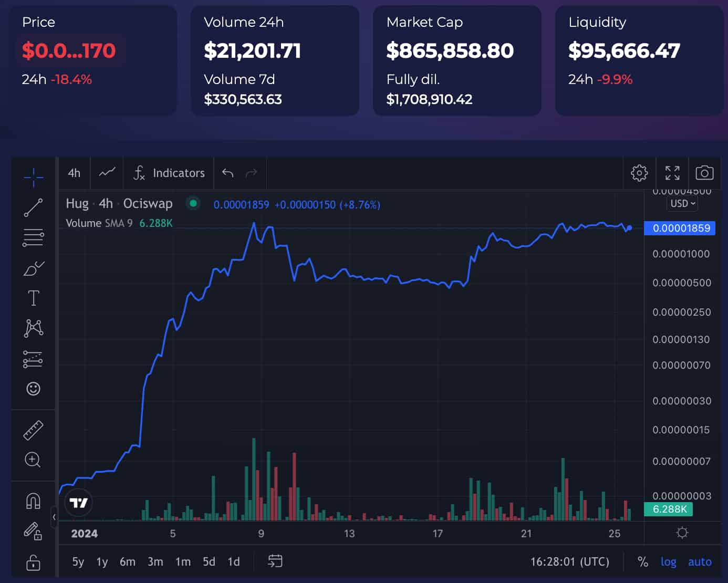Click the $0.0...170 price value
728x583 pixels.
pos(69,50)
